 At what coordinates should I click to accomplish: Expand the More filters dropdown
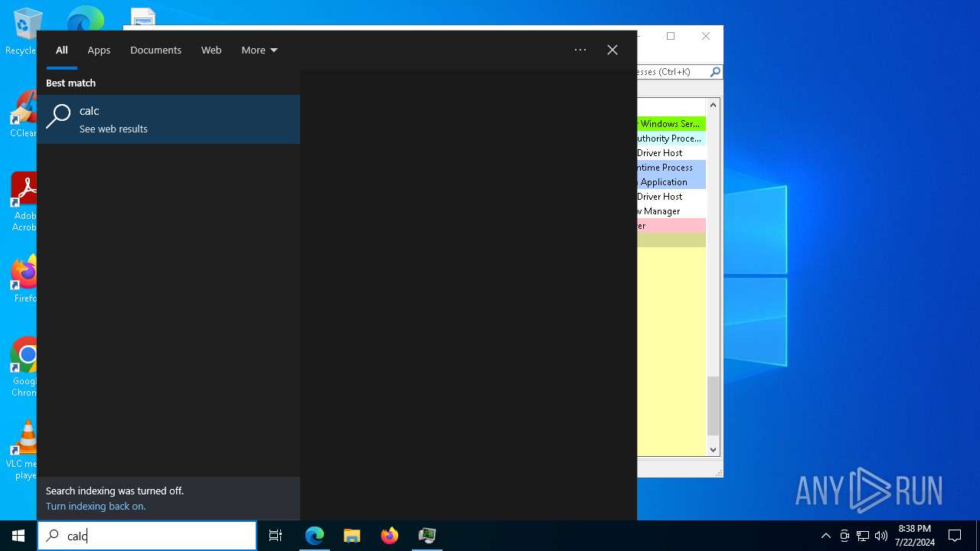pos(260,50)
